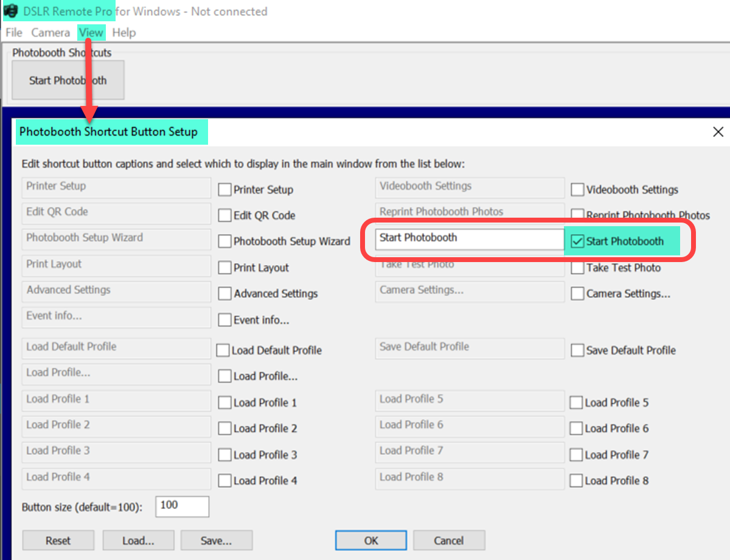Click the Load Profile 5 caption field
Viewport: 730px width, 560px height.
(x=470, y=401)
